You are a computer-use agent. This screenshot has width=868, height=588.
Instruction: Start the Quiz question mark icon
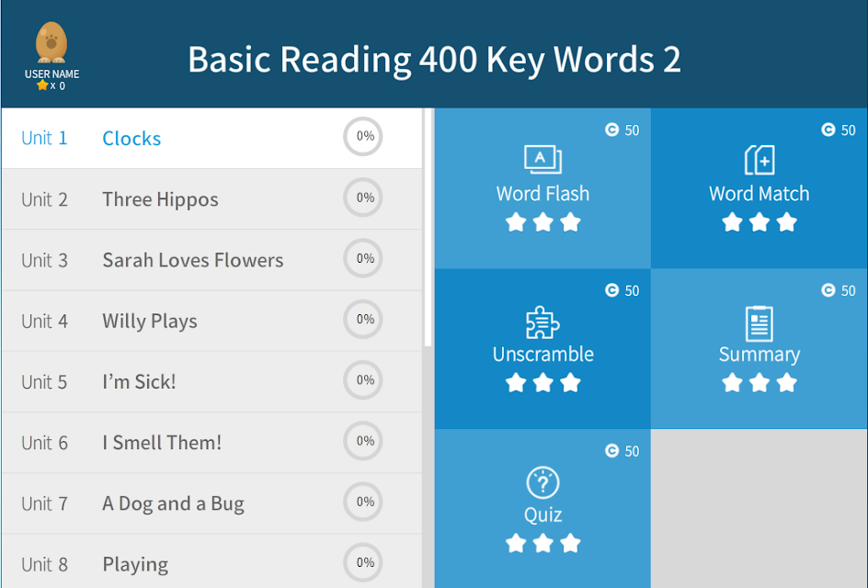pyautogui.click(x=542, y=483)
